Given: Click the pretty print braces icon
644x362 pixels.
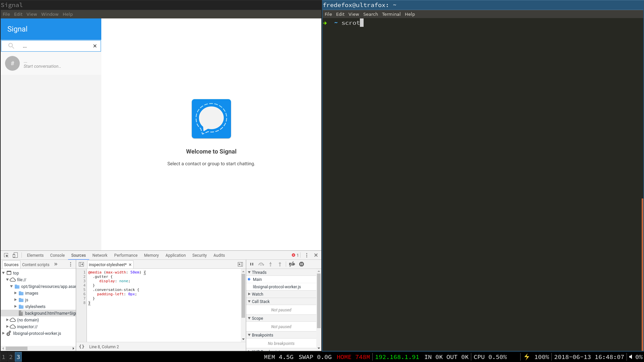Looking at the screenshot, I should click(82, 347).
